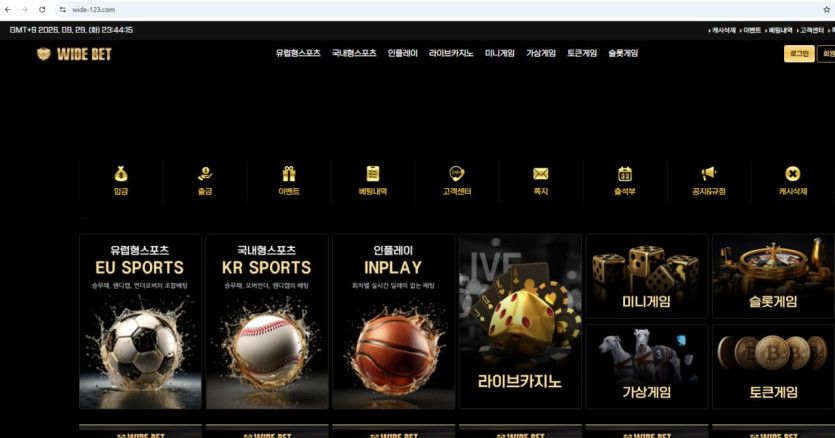Image resolution: width=835 pixels, height=438 pixels.
Task: Click the 입금 money bag icon
Action: coord(121,174)
